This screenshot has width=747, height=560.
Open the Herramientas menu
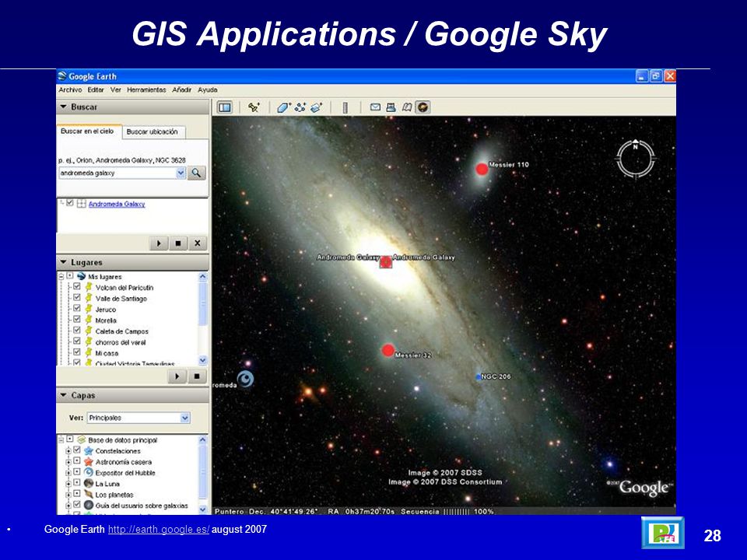[x=146, y=89]
